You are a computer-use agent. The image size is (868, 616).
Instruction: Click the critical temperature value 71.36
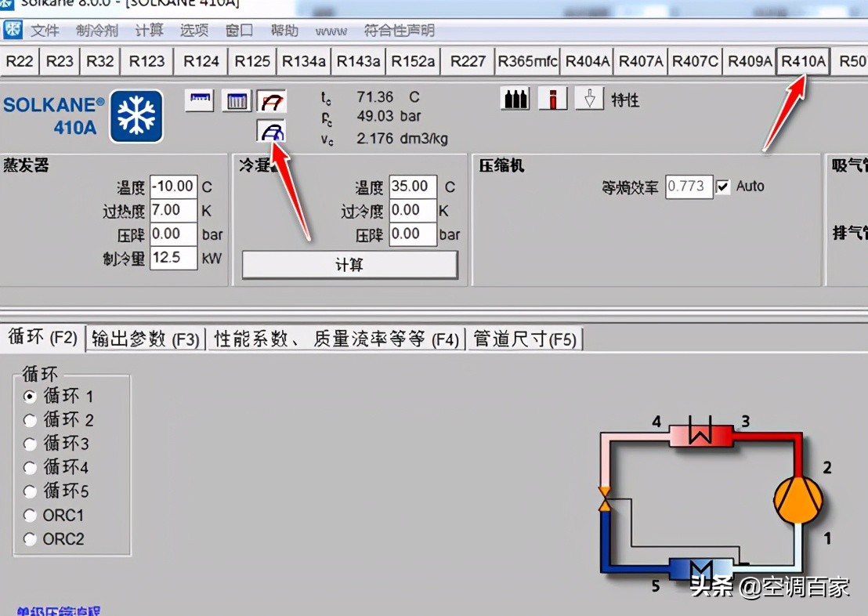(374, 97)
